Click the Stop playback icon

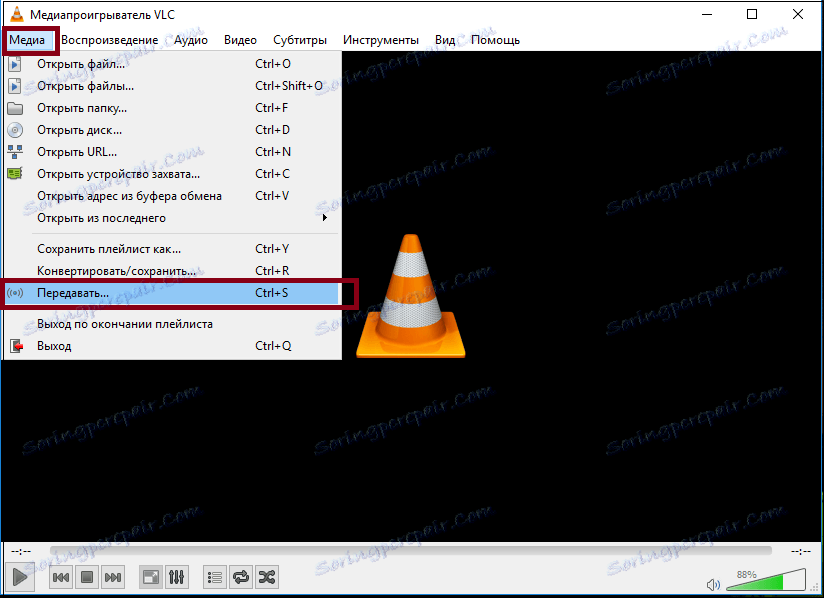pyautogui.click(x=85, y=576)
